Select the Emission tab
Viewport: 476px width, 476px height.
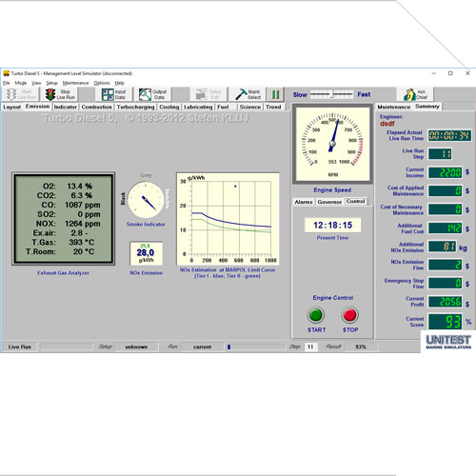(x=37, y=107)
